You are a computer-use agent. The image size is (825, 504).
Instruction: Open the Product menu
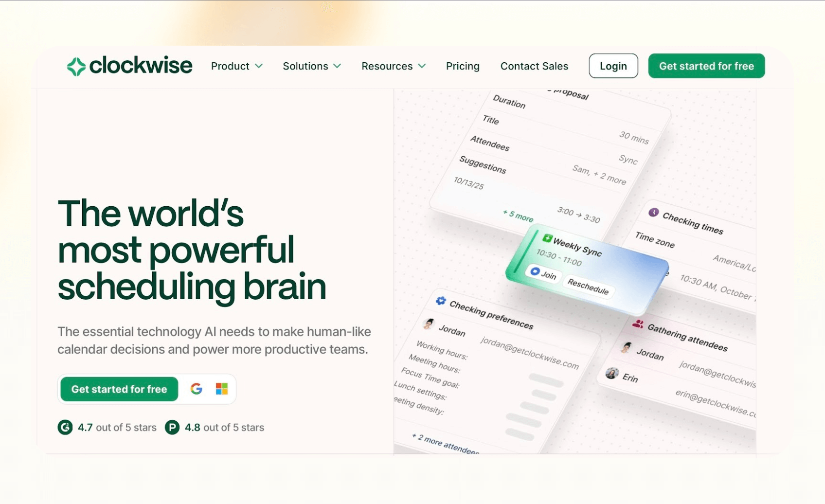point(237,66)
